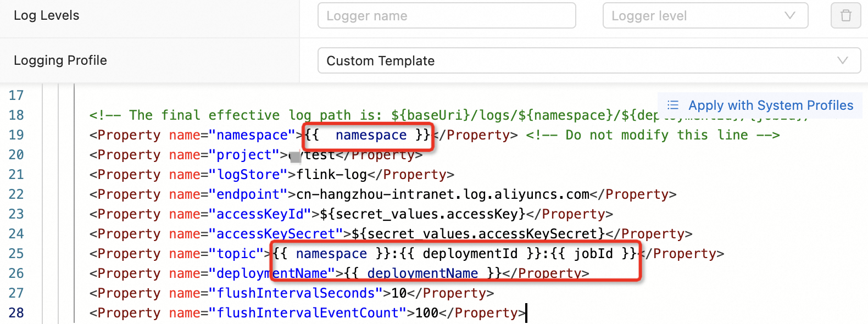Image resolution: width=868 pixels, height=324 pixels.
Task: Click line number 24 in the gutter
Action: (x=16, y=234)
